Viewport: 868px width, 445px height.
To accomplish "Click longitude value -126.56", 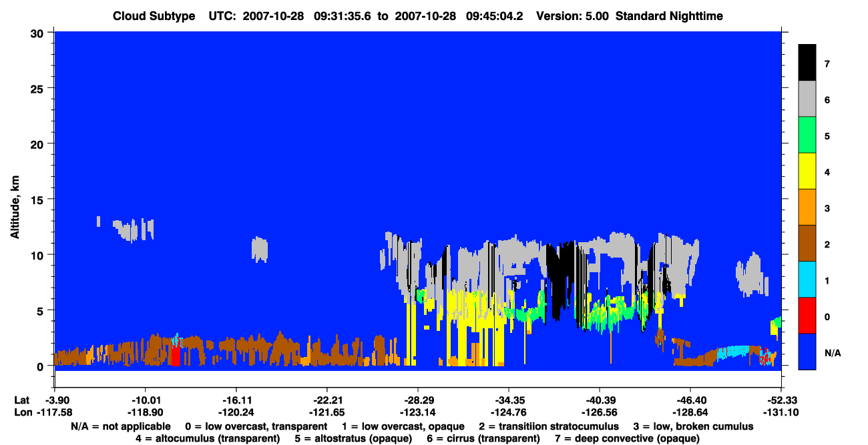I will tap(600, 412).
